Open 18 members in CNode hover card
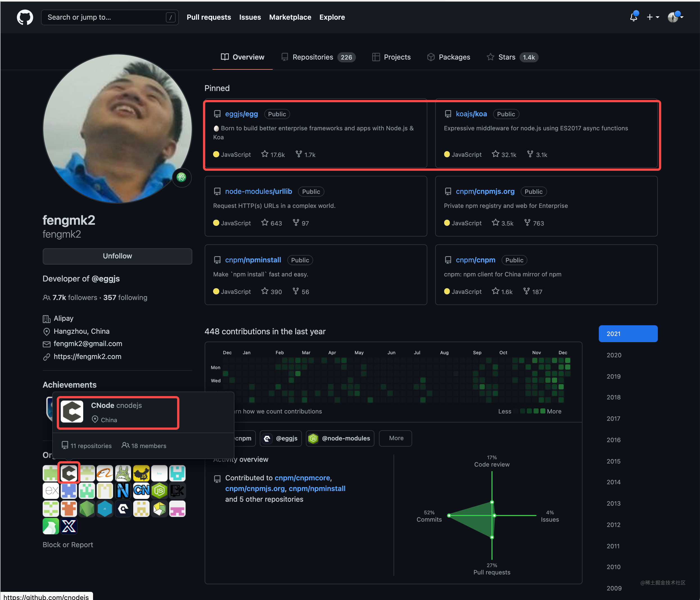This screenshot has width=700, height=600. pos(144,446)
